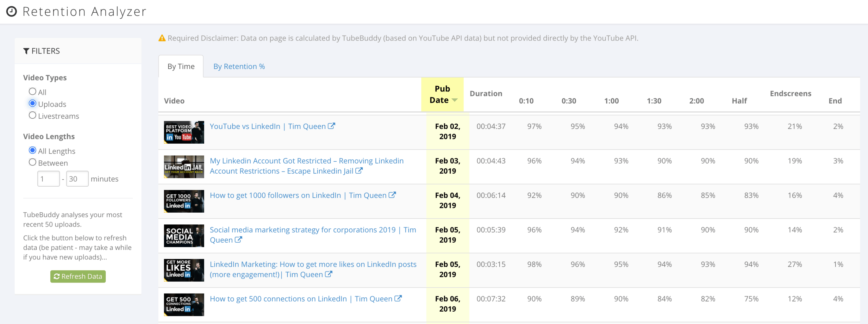Open external link icon for 500 connections video
This screenshot has width=868, height=324.
[x=398, y=298]
